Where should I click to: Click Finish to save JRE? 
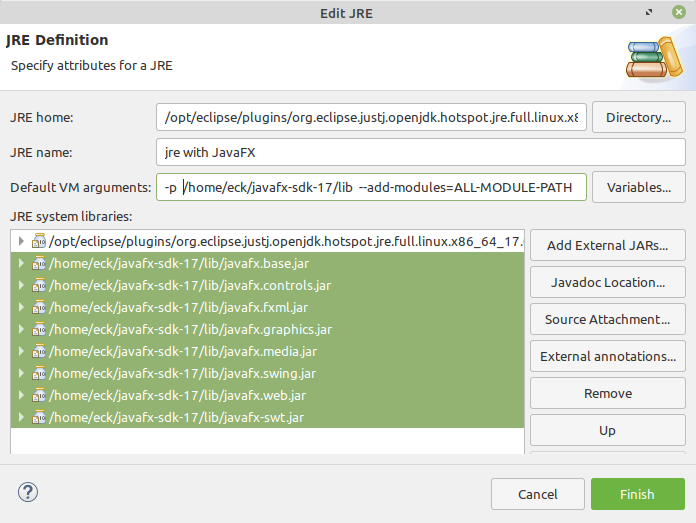[638, 494]
